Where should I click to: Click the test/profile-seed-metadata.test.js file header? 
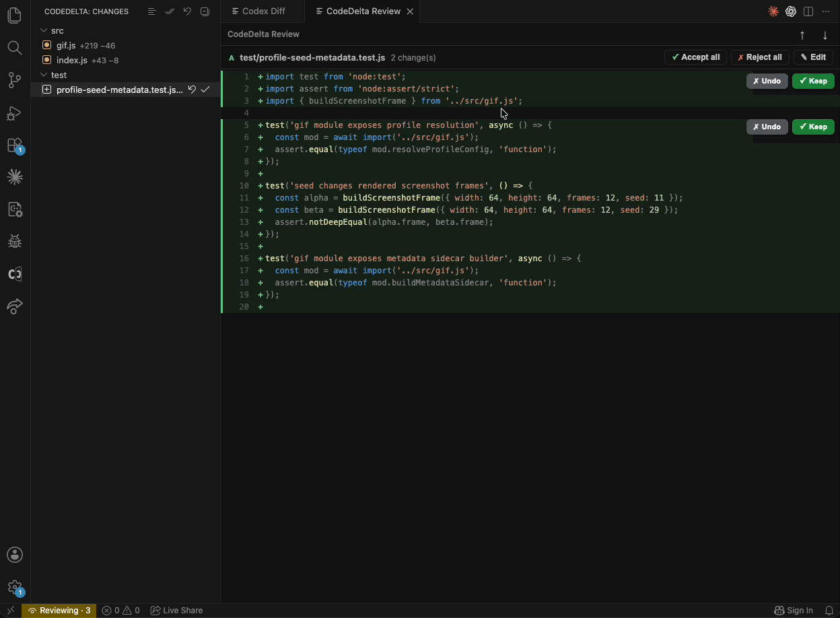pyautogui.click(x=312, y=58)
